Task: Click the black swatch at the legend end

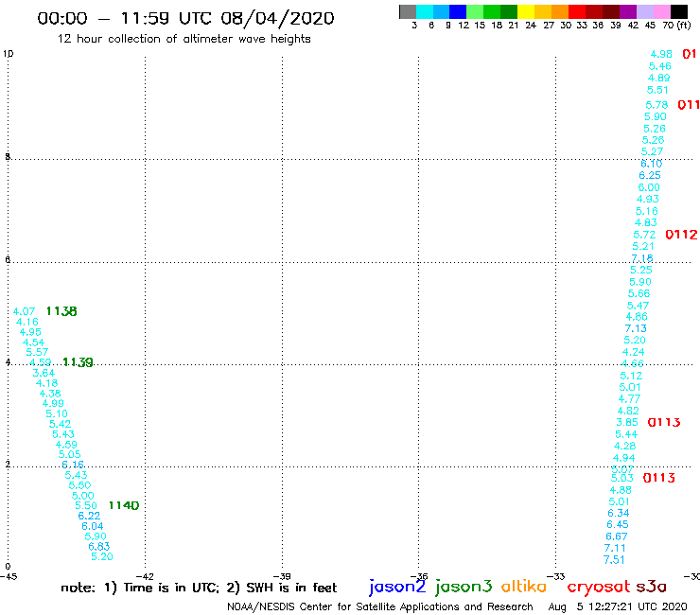Action: [x=678, y=11]
